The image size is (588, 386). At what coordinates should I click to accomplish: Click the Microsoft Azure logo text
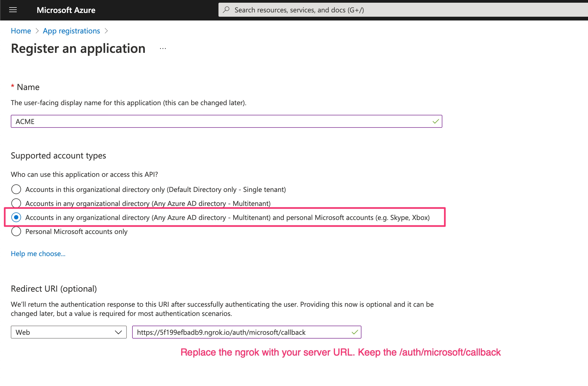tap(66, 10)
